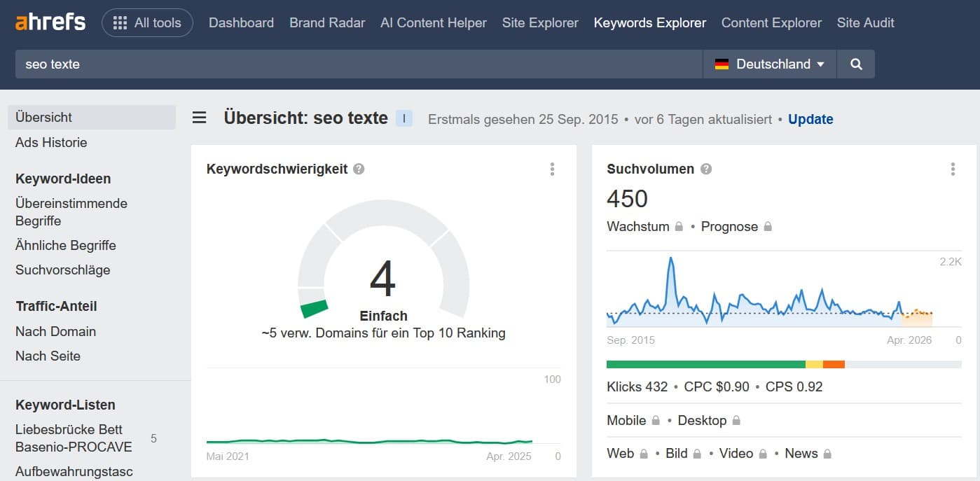
Task: Click the lock icon next to Desktop
Action: coord(736,421)
